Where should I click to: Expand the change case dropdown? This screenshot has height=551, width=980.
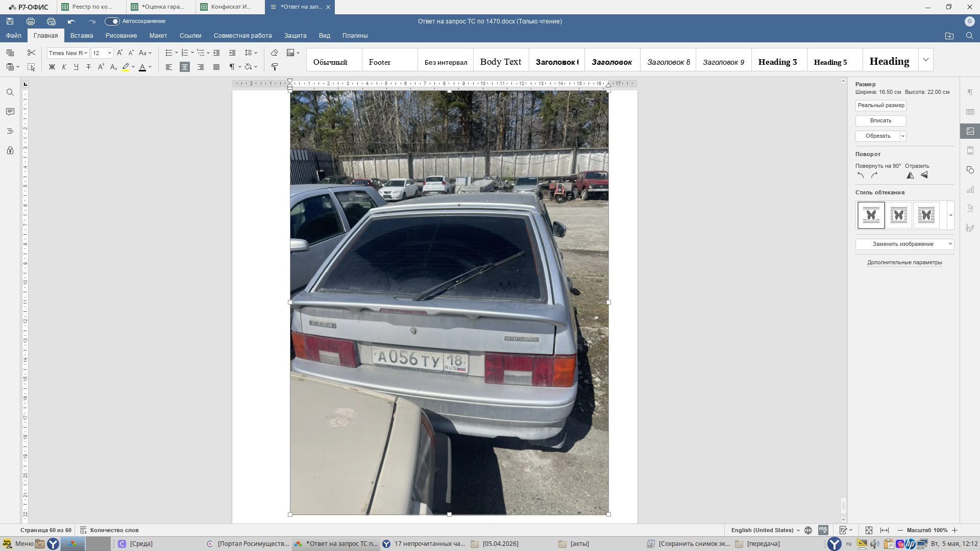pyautogui.click(x=150, y=53)
